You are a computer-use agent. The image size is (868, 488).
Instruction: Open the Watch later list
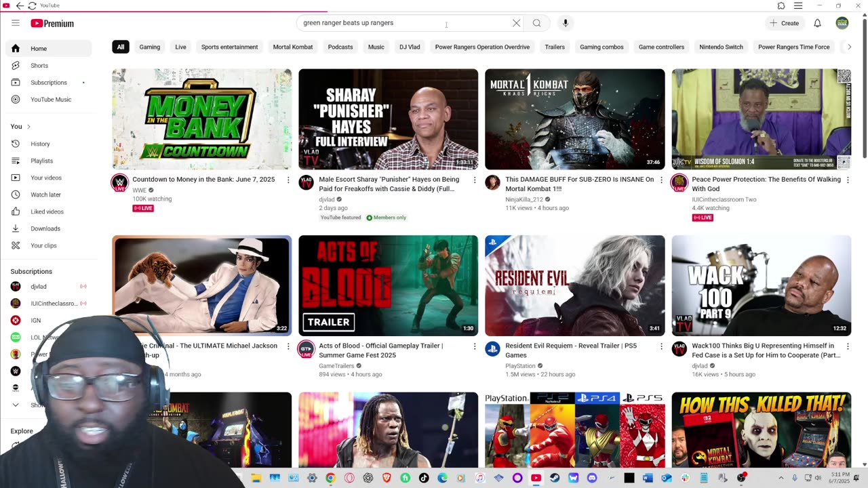click(48, 195)
